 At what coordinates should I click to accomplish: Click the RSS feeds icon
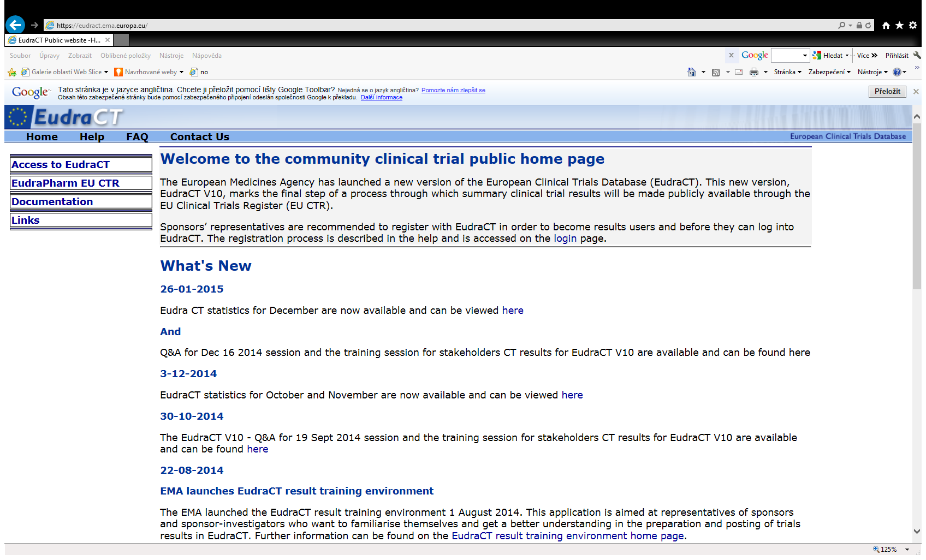[716, 72]
